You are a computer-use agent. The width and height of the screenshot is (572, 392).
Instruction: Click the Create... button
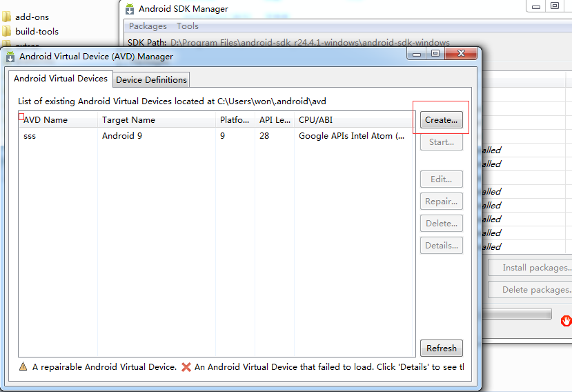(x=442, y=119)
